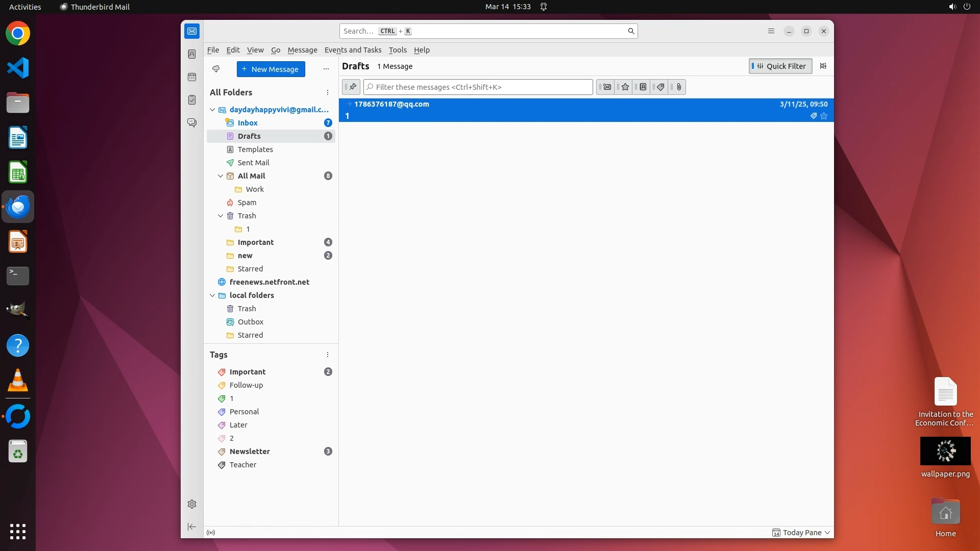Toggle the Unread messages quick filter
Viewport: 980px width, 551px height.
click(x=606, y=87)
